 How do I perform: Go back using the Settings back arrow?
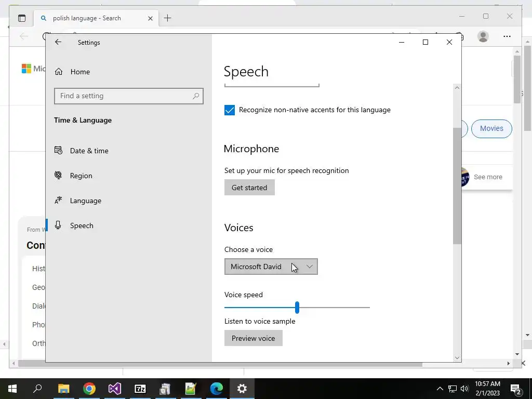click(x=58, y=42)
